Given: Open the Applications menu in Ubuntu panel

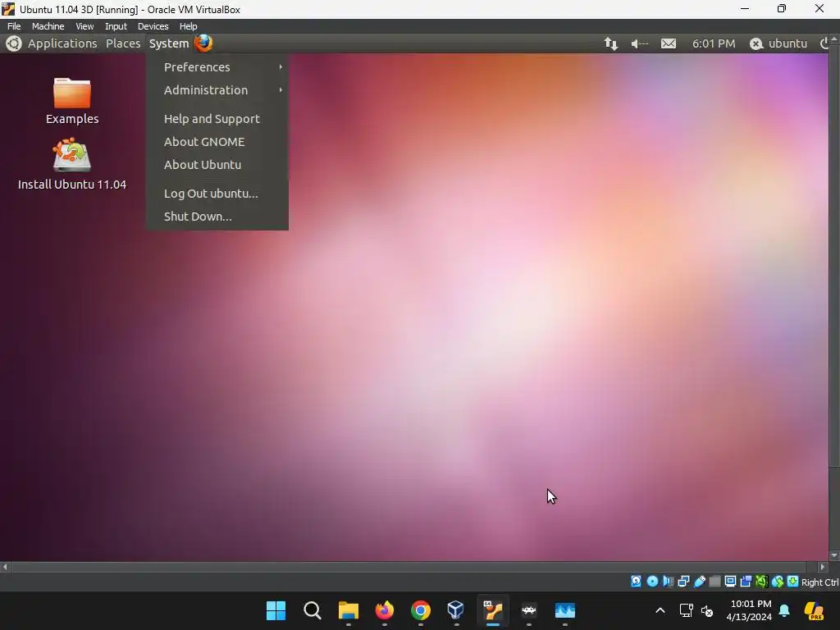Looking at the screenshot, I should coord(62,43).
